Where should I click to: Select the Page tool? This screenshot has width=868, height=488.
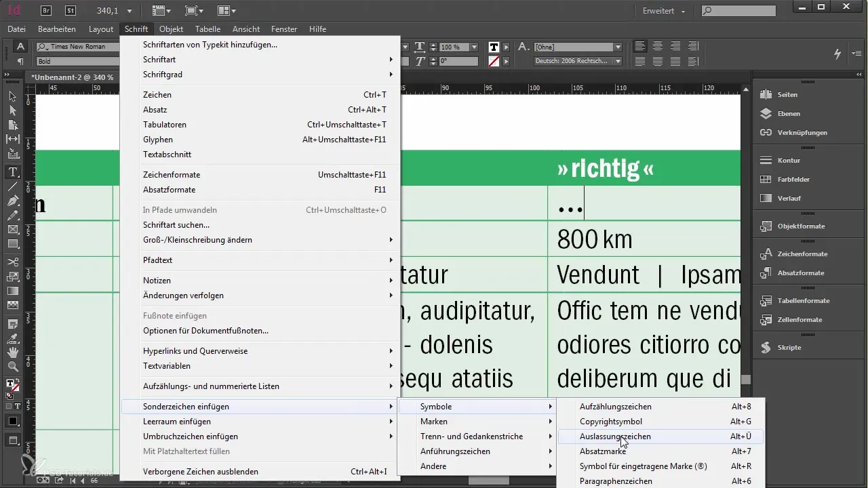[x=13, y=125]
